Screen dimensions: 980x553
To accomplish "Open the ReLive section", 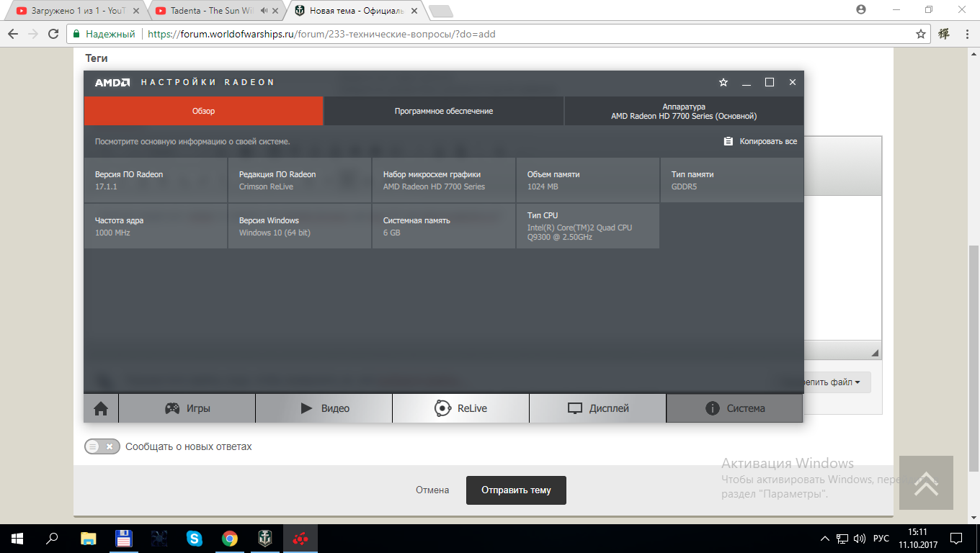I will coord(461,408).
